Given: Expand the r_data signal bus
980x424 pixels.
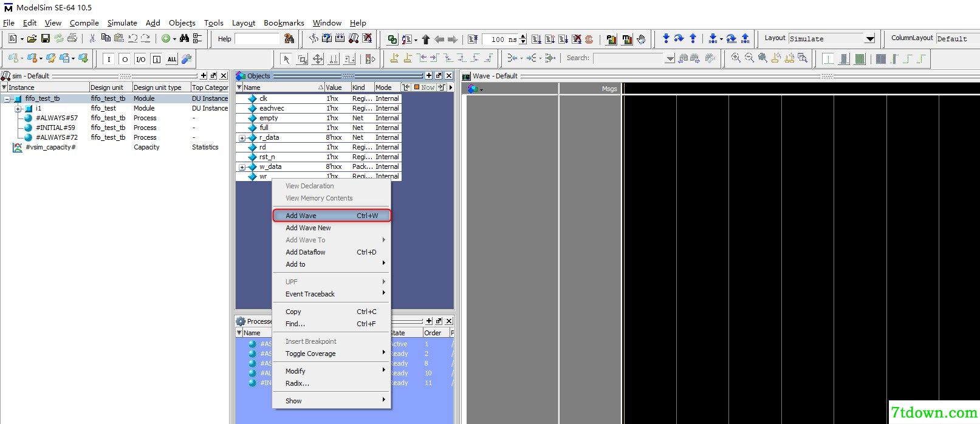Looking at the screenshot, I should (242, 138).
